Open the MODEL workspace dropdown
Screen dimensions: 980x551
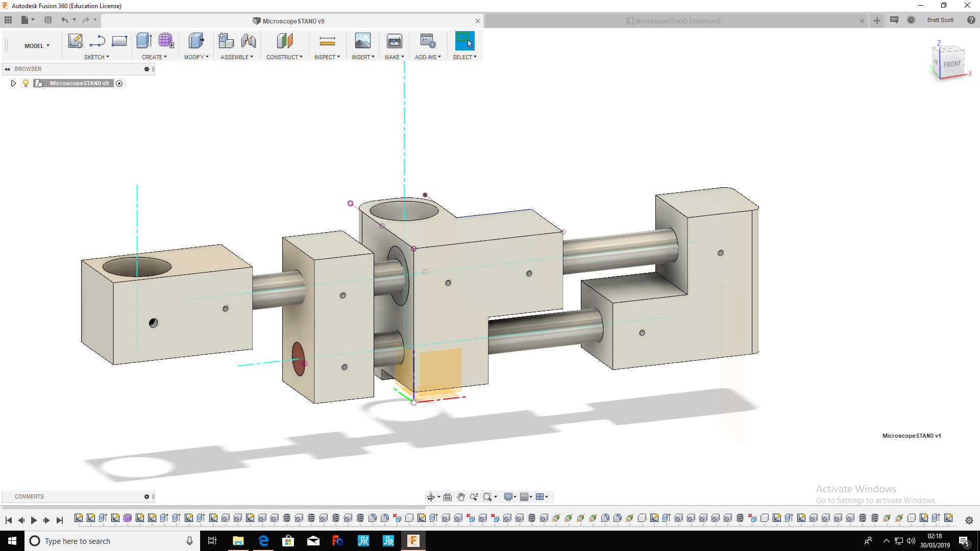coord(37,46)
